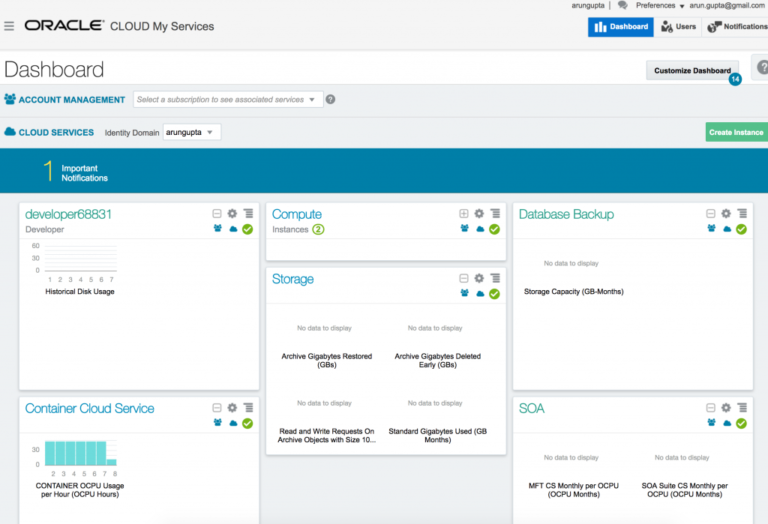Click SOA Suite CS Monthly per OCPU label
This screenshot has height=524, width=768.
click(685, 490)
